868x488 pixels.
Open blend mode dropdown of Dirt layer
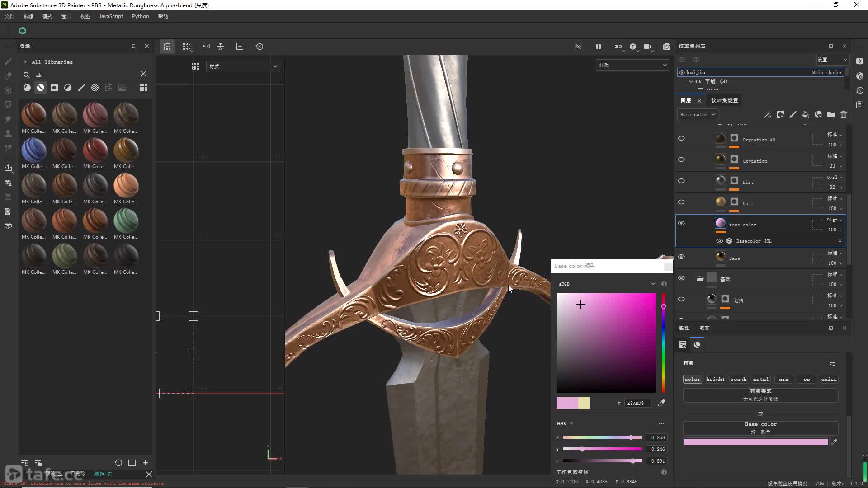[x=835, y=177]
